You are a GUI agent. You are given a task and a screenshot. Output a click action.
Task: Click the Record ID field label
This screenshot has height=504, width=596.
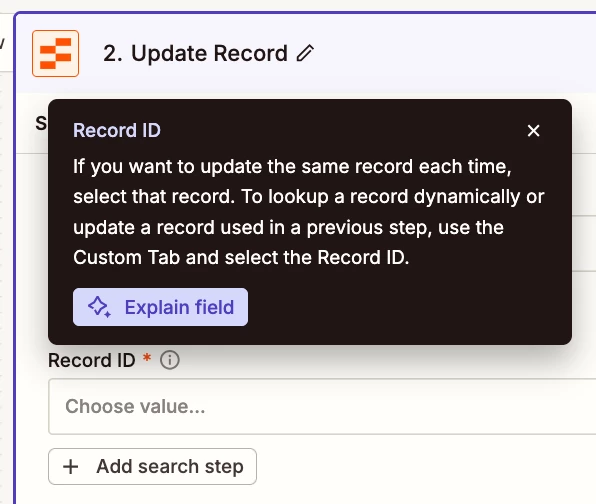click(92, 360)
